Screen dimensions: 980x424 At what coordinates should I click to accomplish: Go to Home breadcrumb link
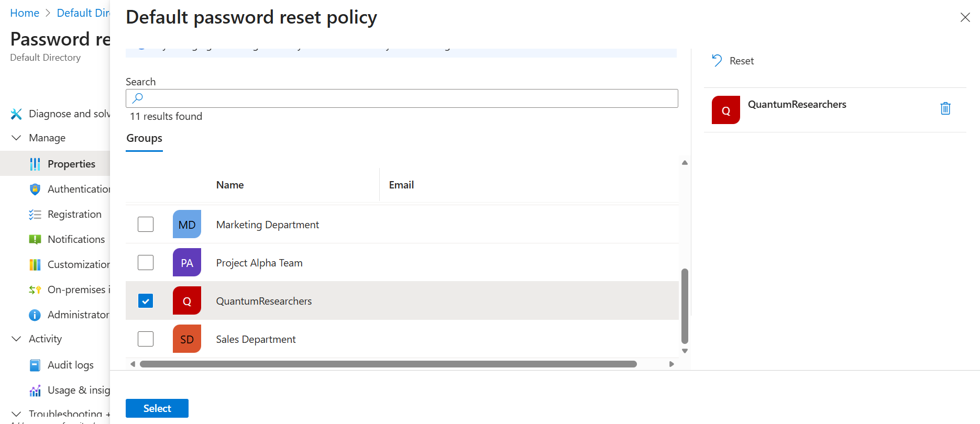click(x=25, y=13)
